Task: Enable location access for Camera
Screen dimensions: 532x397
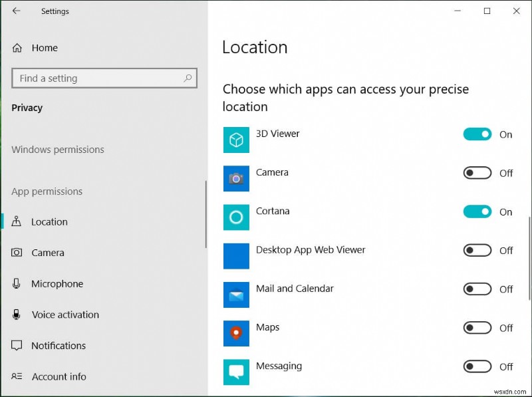Action: click(477, 172)
